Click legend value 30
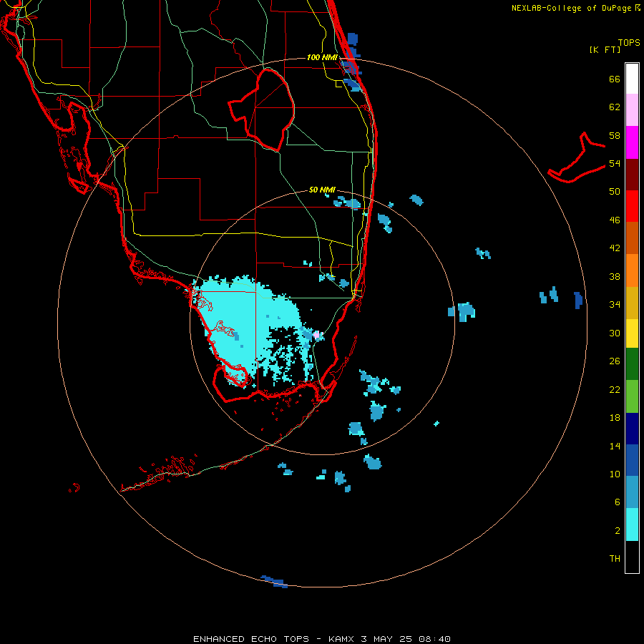The height and width of the screenshot is (644, 644). [x=615, y=333]
